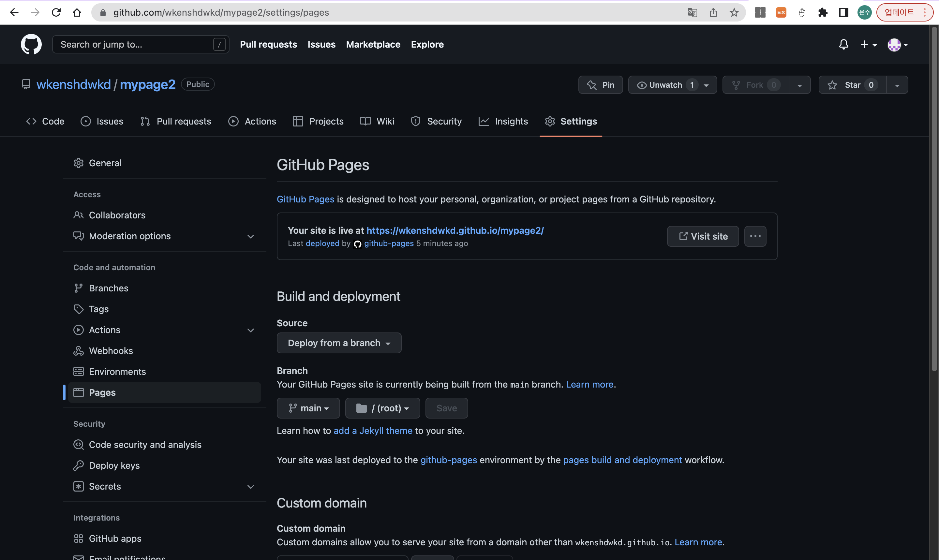Viewport: 939px width, 560px height.
Task: Expand Moderation options chevron
Action: point(251,236)
